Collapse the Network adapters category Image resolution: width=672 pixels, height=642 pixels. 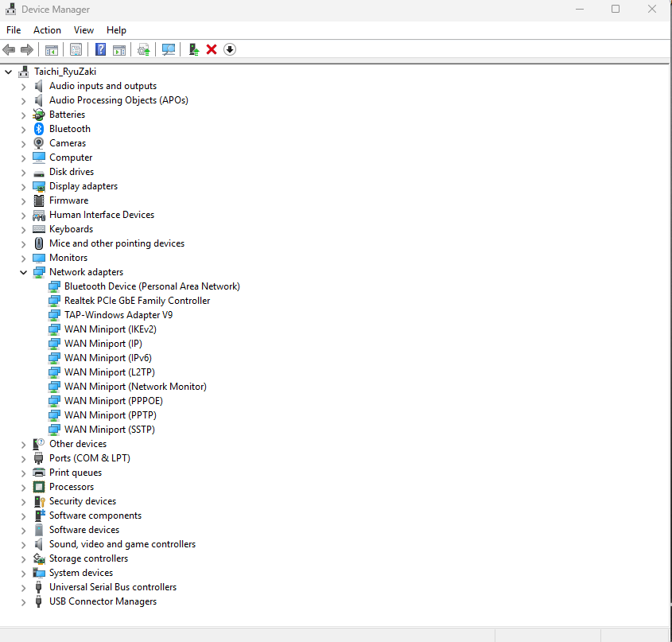[x=23, y=272]
